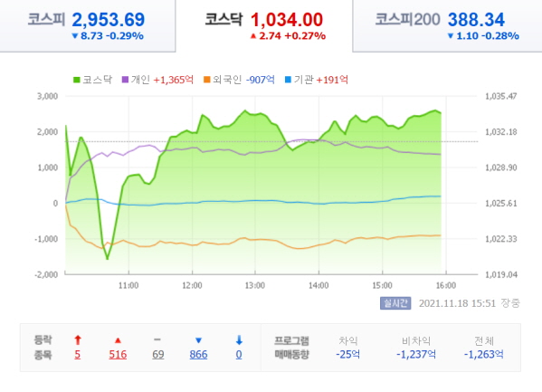The width and height of the screenshot is (542, 392).
Task: Click the red upper-limit arrow icon
Action: coord(78,340)
